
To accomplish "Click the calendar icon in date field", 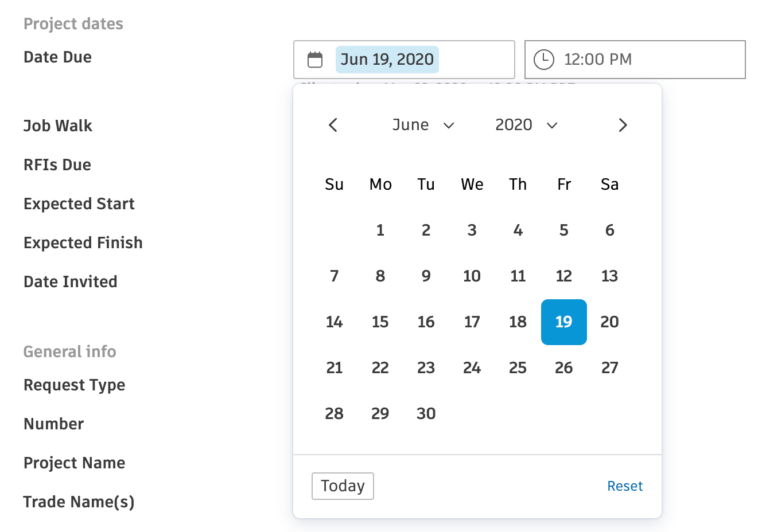I will [315, 60].
